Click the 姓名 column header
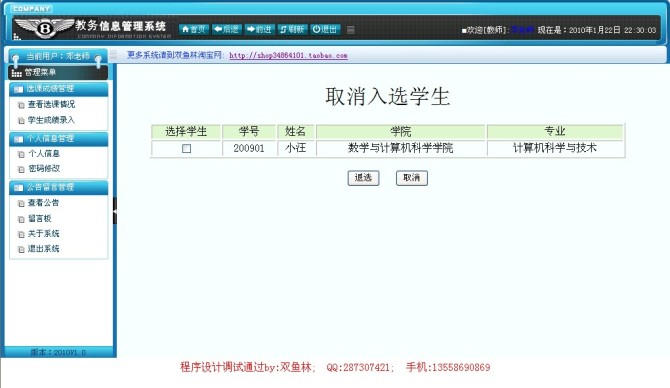 point(296,131)
